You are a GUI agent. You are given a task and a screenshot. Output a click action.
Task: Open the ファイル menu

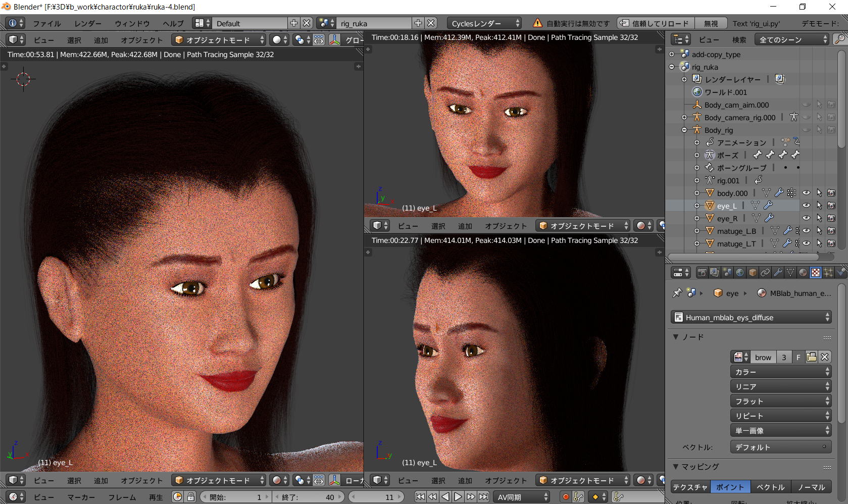(46, 23)
